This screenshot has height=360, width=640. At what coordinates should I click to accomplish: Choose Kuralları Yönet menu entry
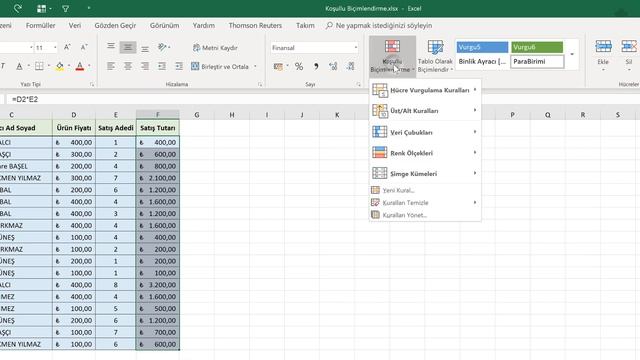coord(425,215)
